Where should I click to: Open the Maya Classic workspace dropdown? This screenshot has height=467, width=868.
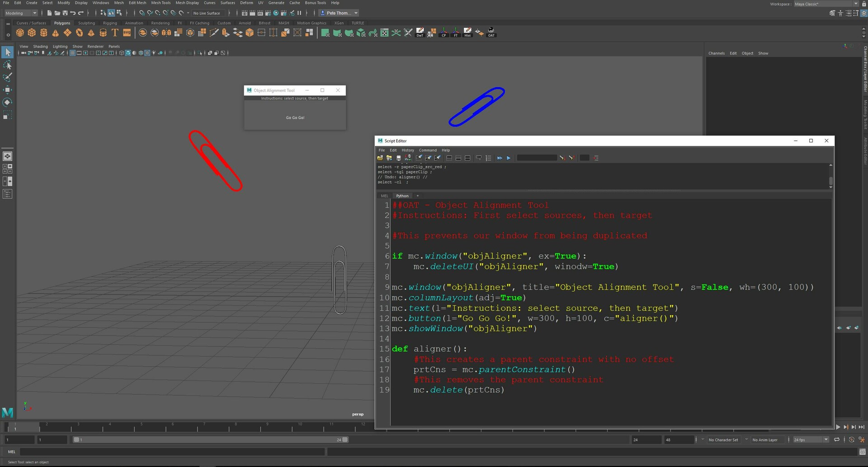(856, 4)
